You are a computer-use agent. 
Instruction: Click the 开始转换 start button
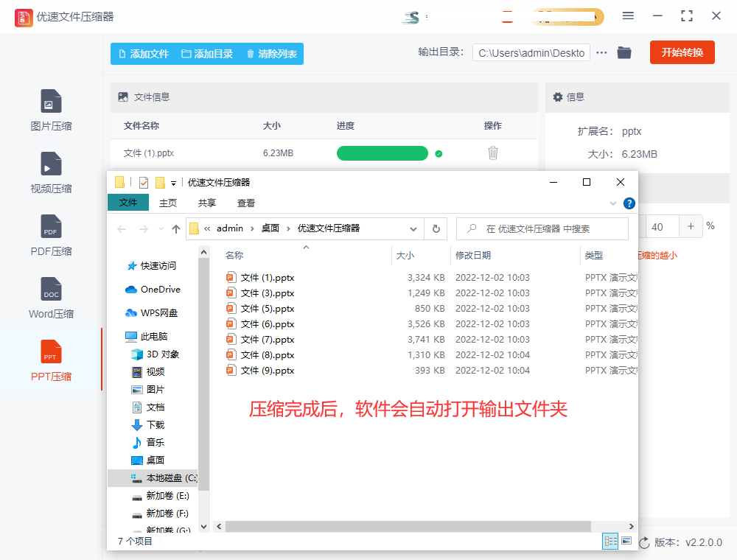click(682, 52)
